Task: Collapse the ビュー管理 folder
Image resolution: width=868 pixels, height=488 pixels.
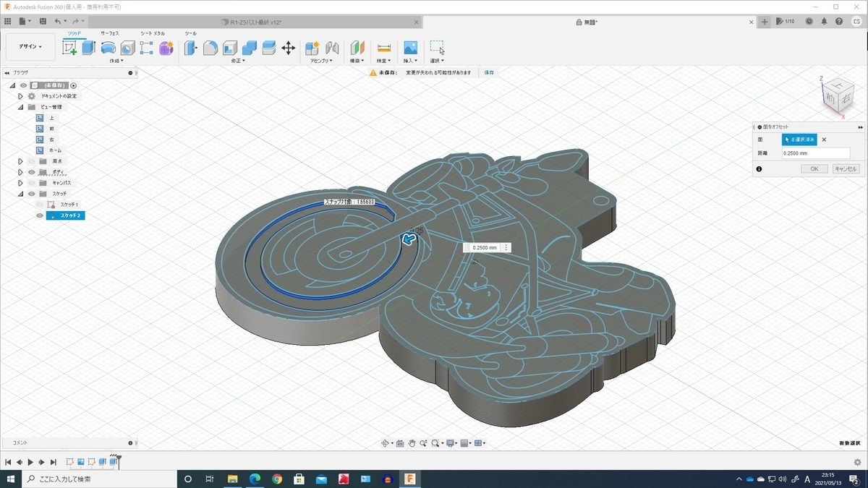Action: 21,107
